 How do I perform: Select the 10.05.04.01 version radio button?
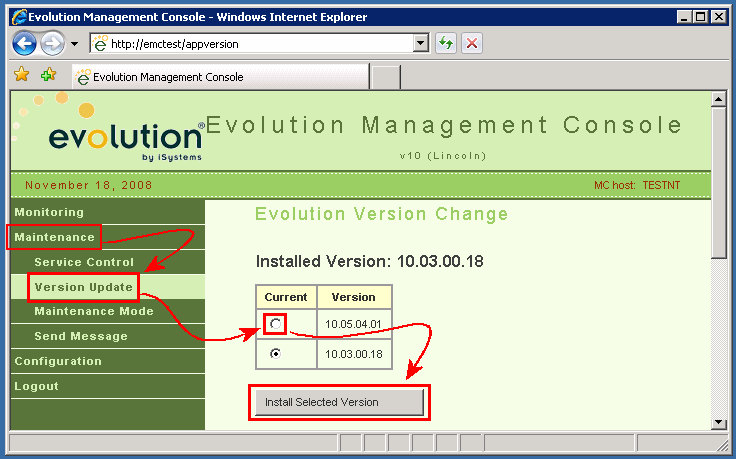point(275,324)
